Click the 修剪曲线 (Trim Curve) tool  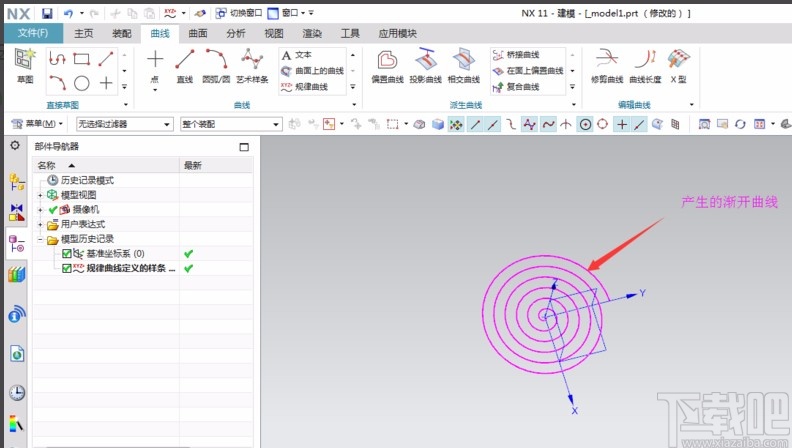coord(607,67)
